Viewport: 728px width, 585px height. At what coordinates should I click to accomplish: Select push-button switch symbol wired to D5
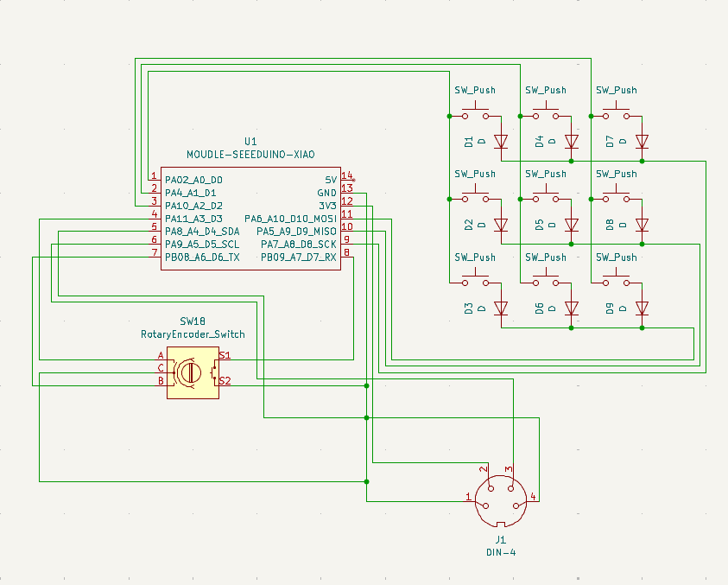[x=546, y=195]
